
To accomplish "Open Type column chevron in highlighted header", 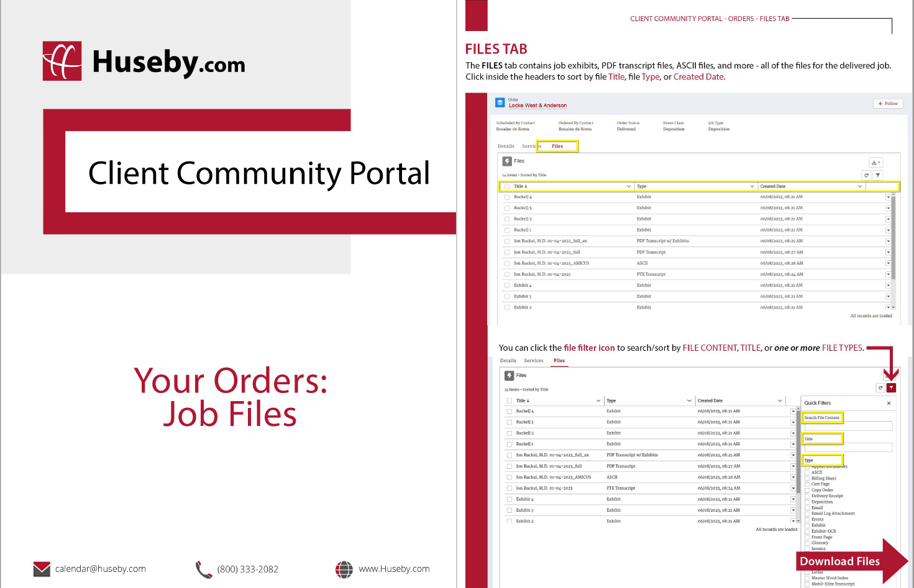I will 752,186.
